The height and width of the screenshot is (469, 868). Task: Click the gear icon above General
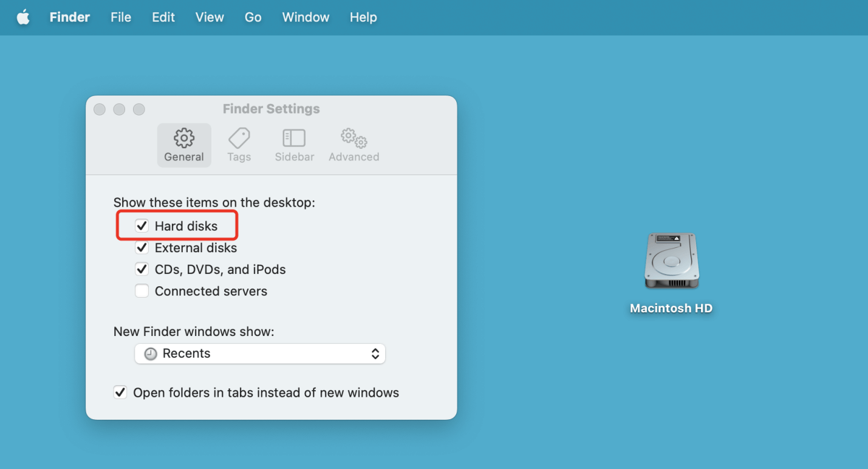coord(184,138)
